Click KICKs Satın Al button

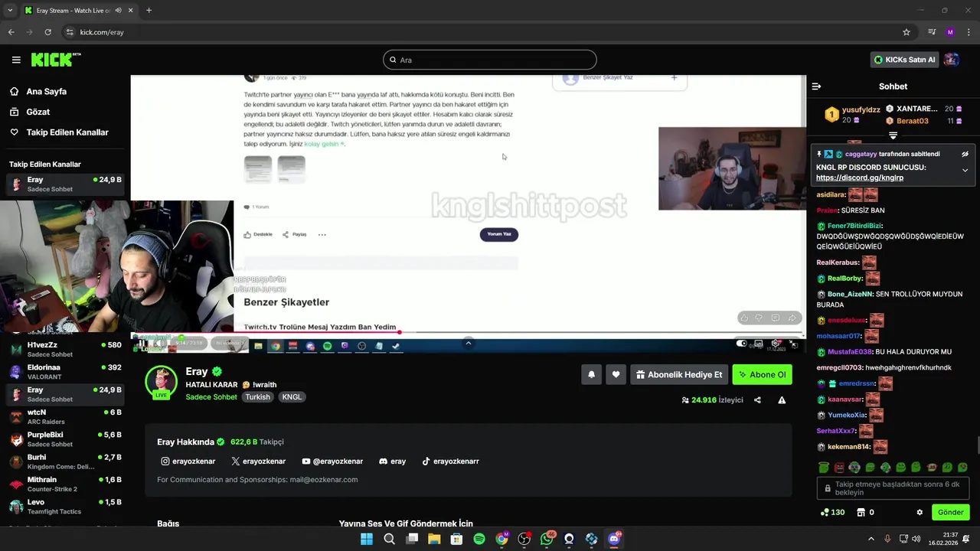pos(904,60)
